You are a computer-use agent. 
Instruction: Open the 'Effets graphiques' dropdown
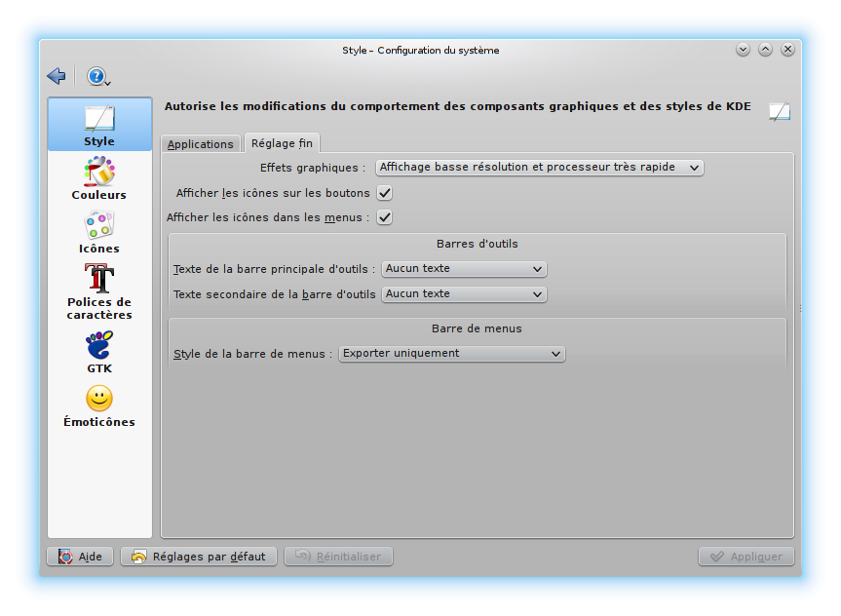(539, 168)
